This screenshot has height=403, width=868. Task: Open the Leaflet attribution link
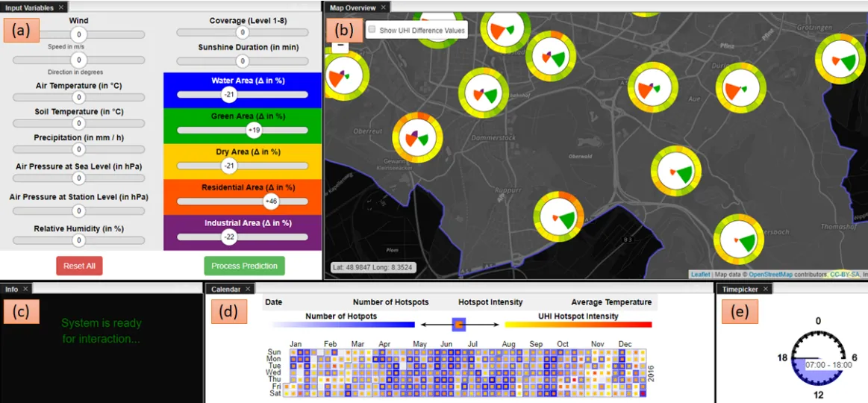700,274
